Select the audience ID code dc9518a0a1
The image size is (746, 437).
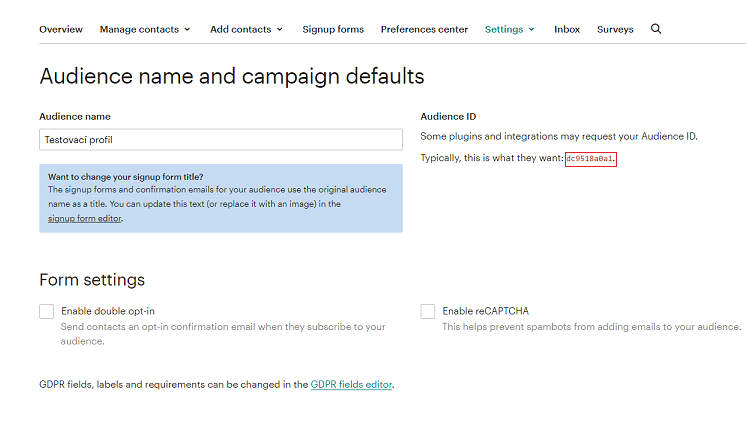point(590,159)
